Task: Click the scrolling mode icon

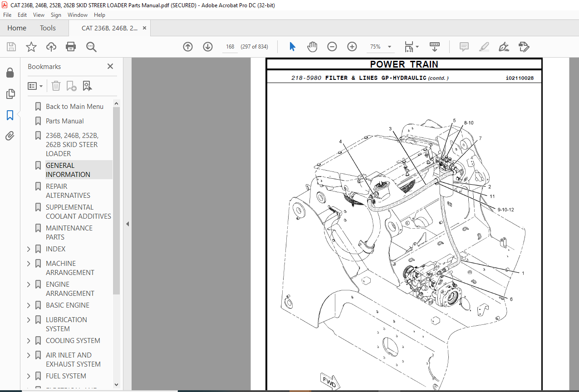Action: [435, 47]
